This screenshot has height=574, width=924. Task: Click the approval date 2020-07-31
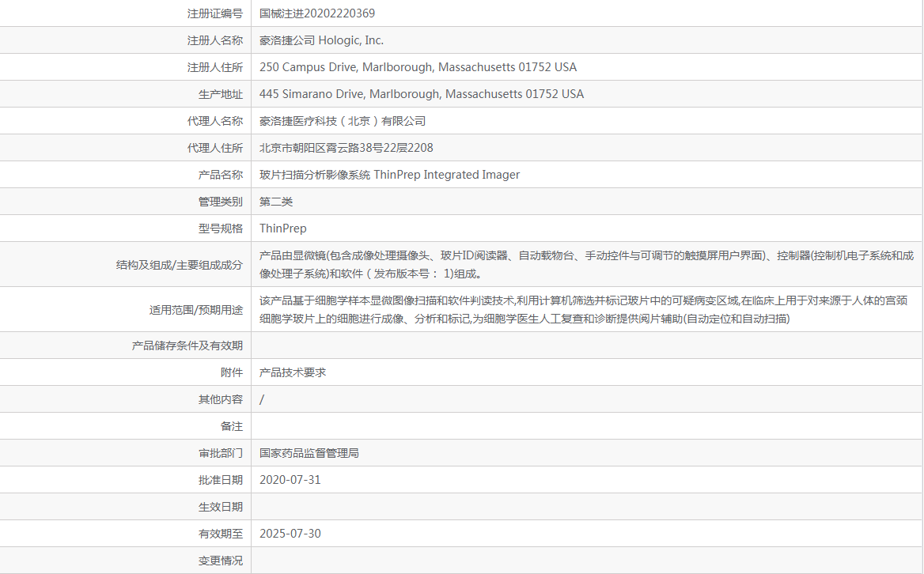[x=290, y=480]
